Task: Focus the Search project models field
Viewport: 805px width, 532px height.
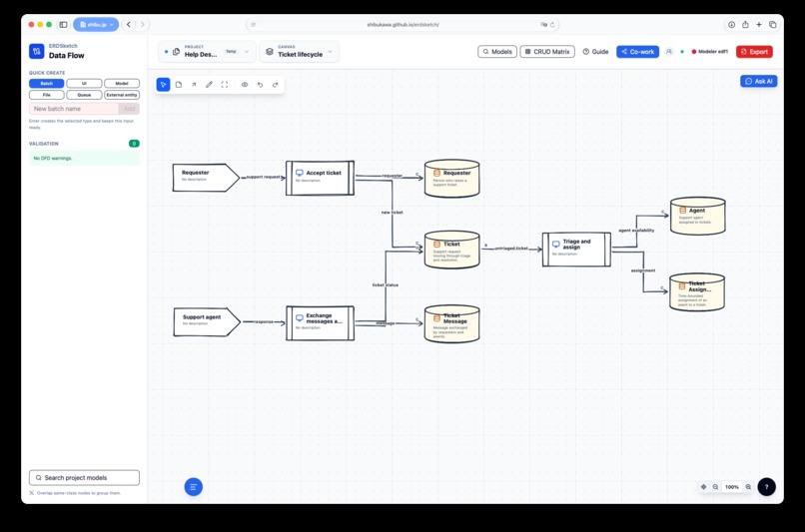Action: tap(84, 478)
